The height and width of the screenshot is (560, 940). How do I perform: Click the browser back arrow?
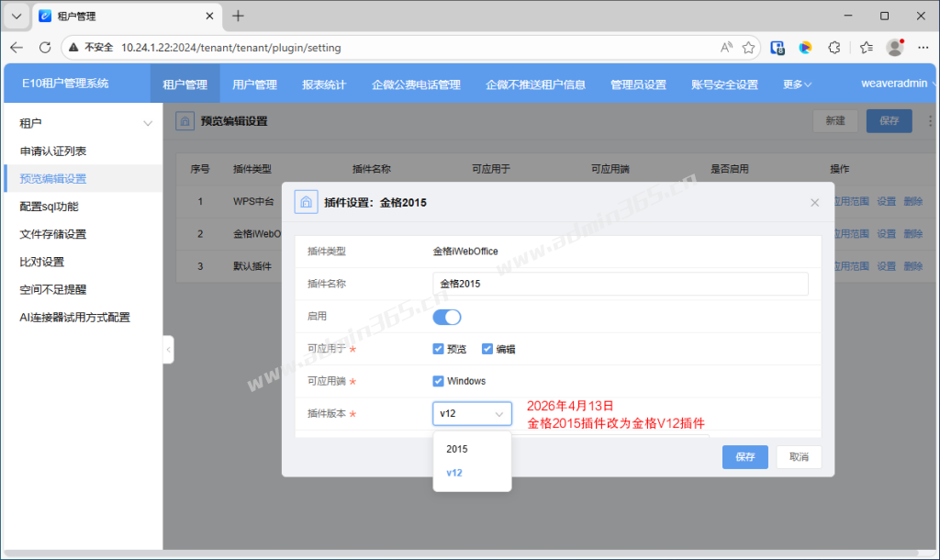pos(17,48)
